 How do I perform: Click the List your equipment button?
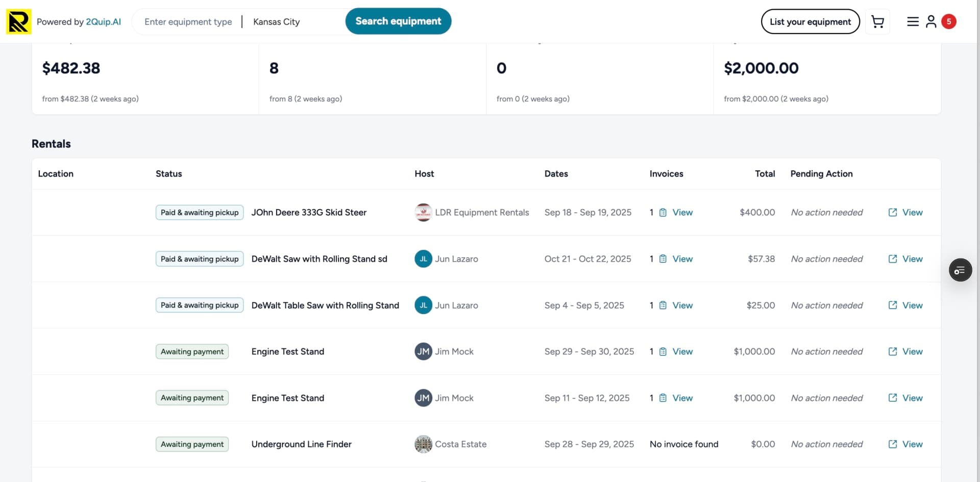click(810, 21)
